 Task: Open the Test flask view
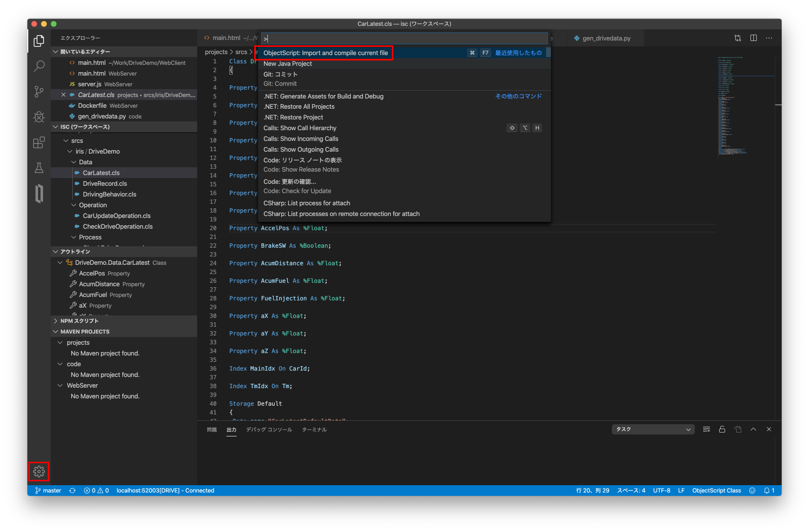39,168
